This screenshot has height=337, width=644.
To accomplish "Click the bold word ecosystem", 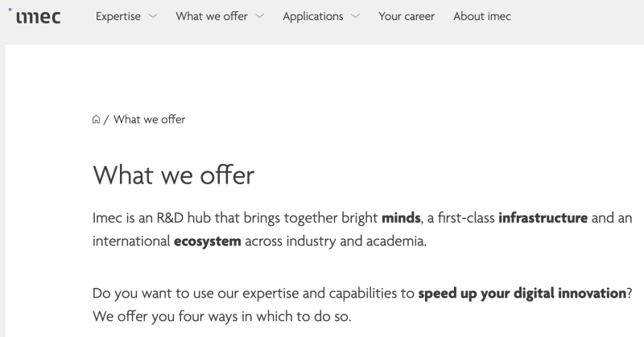I will (208, 241).
